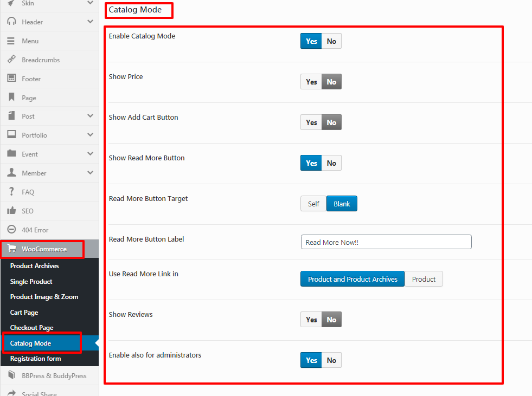Choose Self as Read More target

point(313,204)
